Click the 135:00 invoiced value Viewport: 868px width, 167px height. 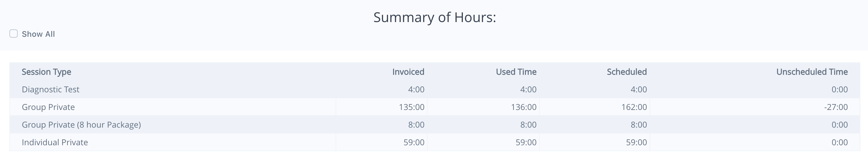coord(411,107)
